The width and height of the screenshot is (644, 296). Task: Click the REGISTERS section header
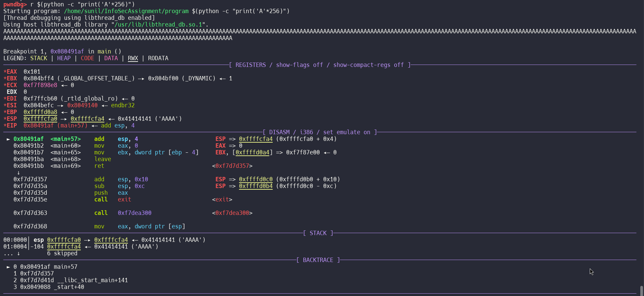320,65
